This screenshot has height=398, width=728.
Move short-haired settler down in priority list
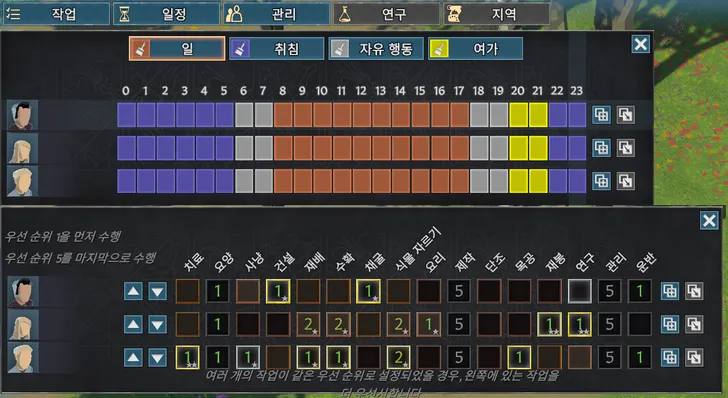(157, 358)
